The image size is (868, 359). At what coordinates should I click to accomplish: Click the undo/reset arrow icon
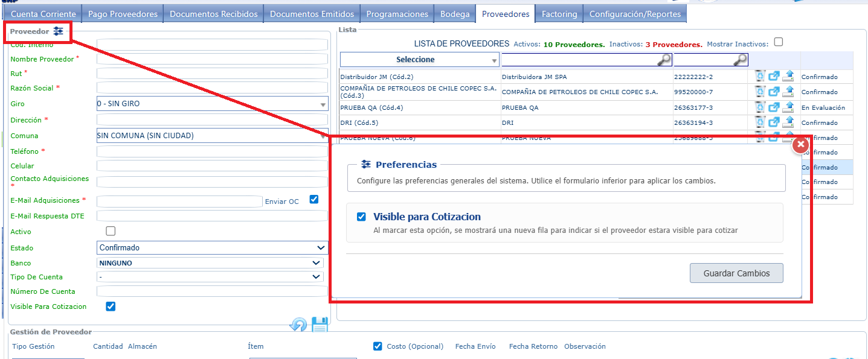298,325
